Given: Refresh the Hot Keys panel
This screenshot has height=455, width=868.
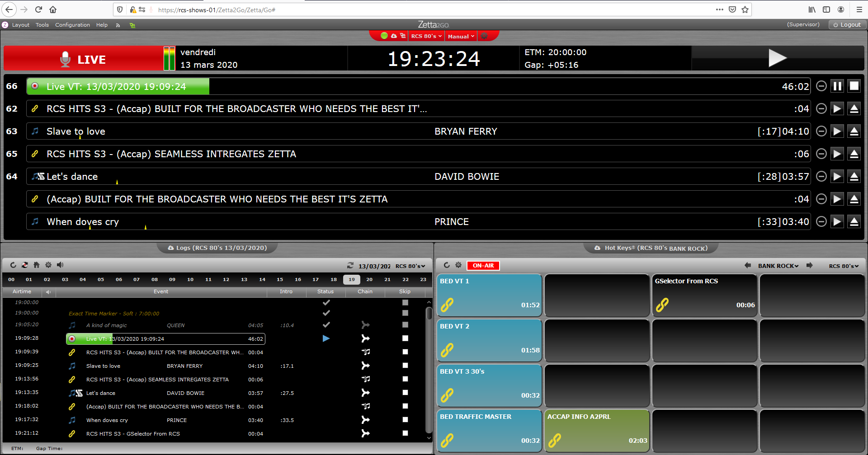Looking at the screenshot, I should [447, 266].
